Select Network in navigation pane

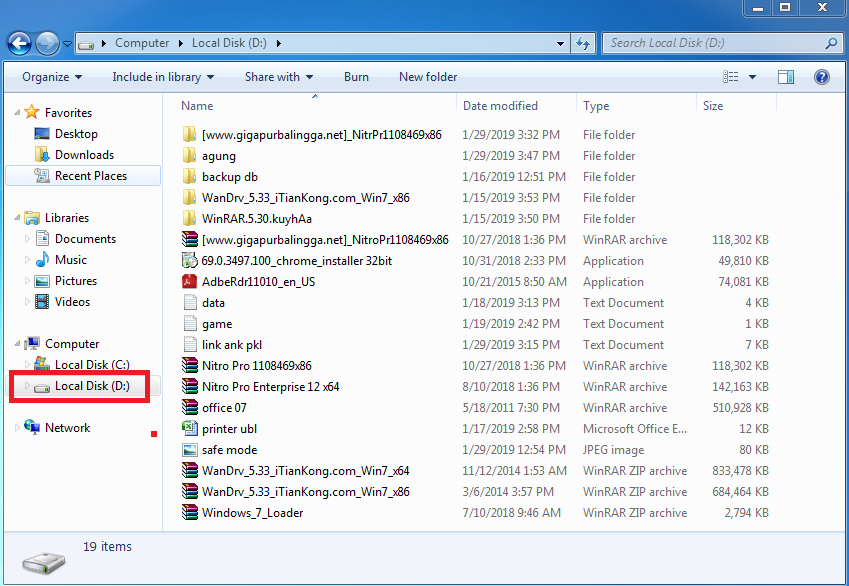(x=67, y=428)
